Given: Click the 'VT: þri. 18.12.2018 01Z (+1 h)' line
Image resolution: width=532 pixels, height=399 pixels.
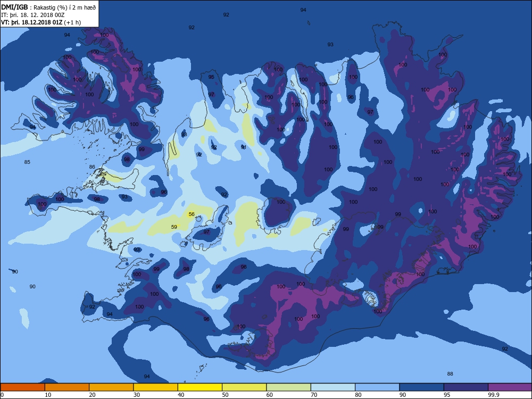Looking at the screenshot, I should pyautogui.click(x=41, y=22).
